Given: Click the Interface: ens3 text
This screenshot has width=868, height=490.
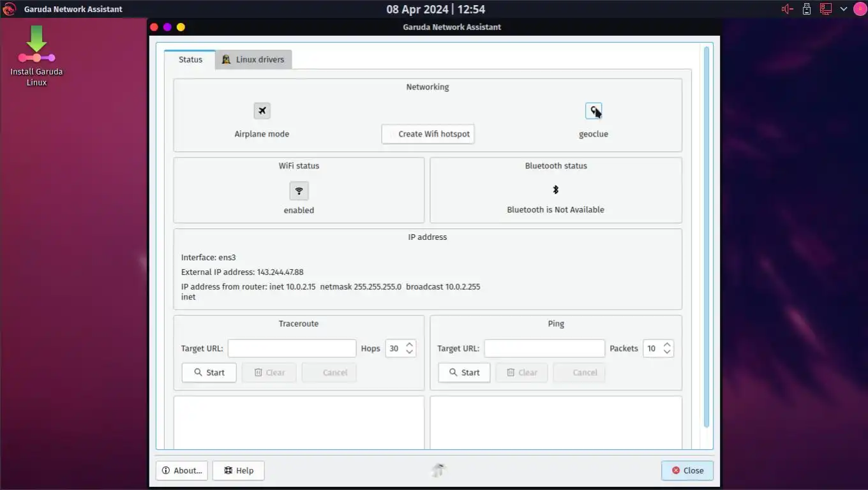Looking at the screenshot, I should pos(209,258).
